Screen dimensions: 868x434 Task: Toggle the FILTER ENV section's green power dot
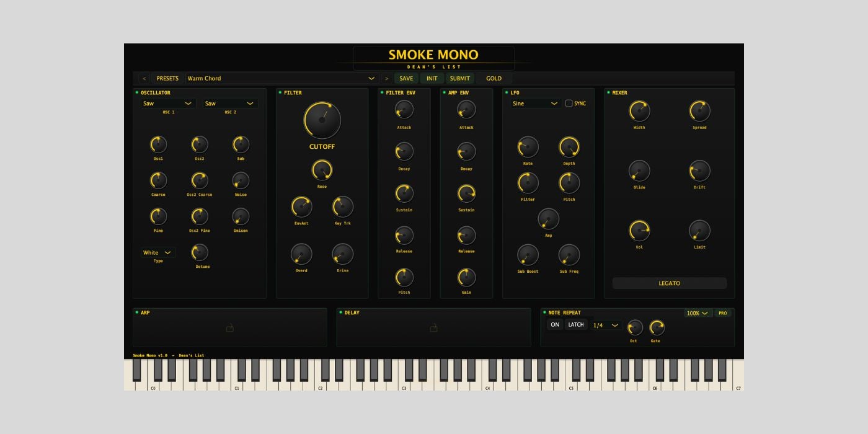pos(382,92)
